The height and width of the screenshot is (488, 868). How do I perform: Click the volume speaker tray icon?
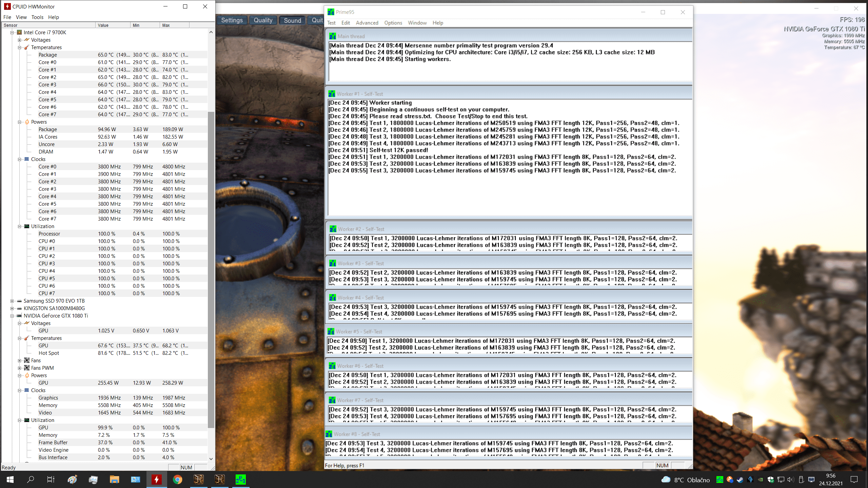coord(791,480)
